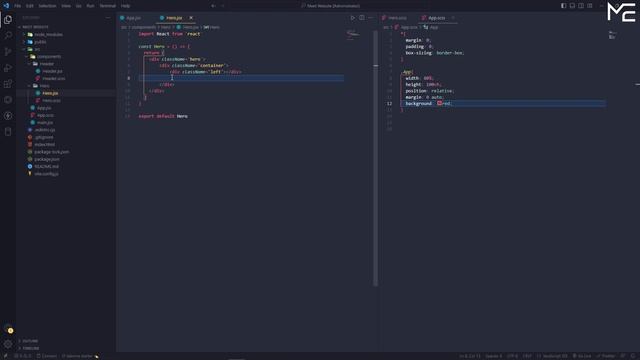This screenshot has width=640, height=360.
Task: Click the Go Back arrow in title bar
Action: [213, 6]
